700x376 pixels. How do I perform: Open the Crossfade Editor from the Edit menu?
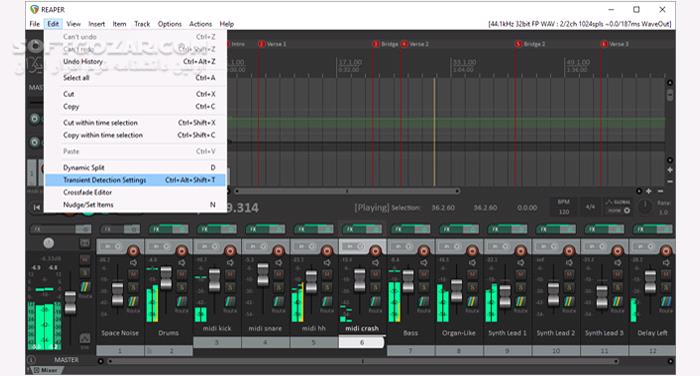[x=135, y=192]
